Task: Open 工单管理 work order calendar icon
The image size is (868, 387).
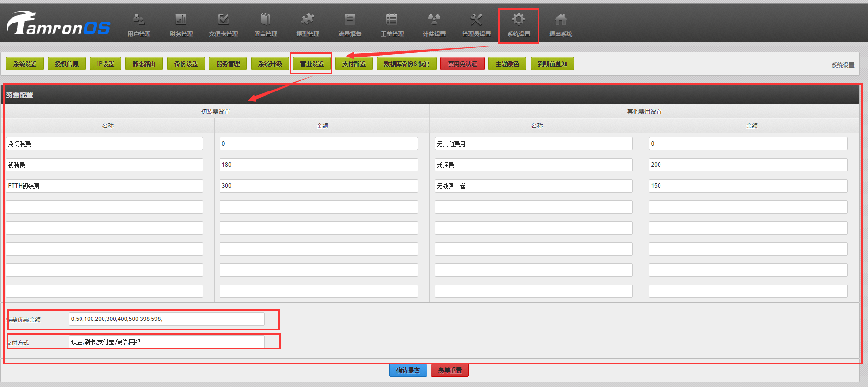Action: click(392, 20)
